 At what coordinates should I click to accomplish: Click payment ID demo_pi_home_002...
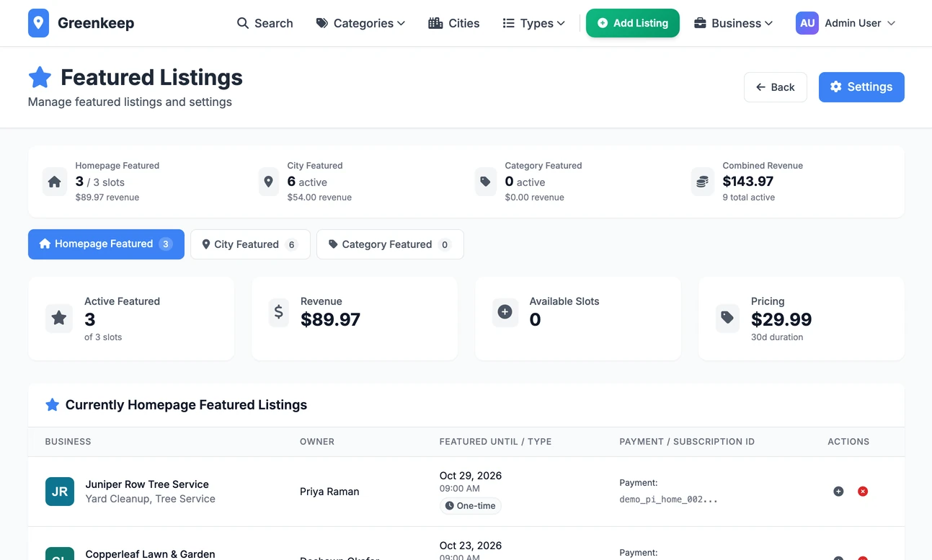coord(668,499)
